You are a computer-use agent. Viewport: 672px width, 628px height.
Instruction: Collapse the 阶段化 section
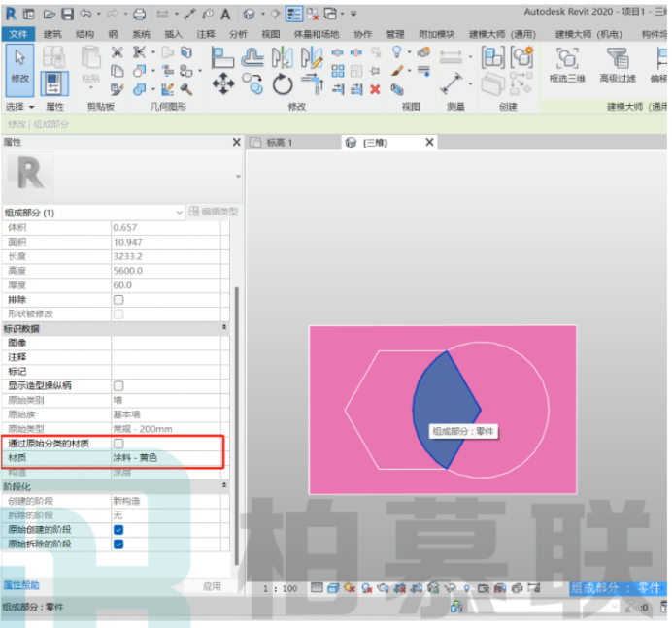click(x=224, y=485)
